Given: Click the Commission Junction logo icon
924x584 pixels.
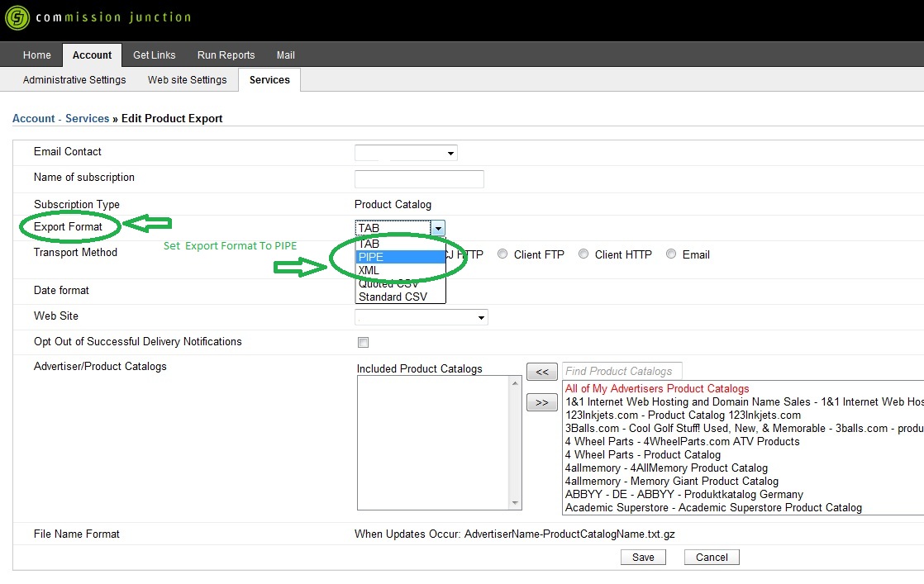Looking at the screenshot, I should coord(17,17).
